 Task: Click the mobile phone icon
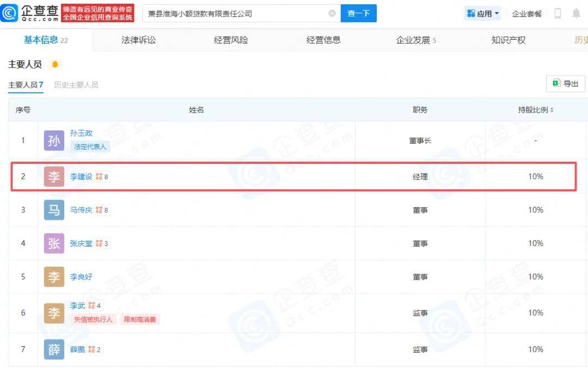point(558,14)
